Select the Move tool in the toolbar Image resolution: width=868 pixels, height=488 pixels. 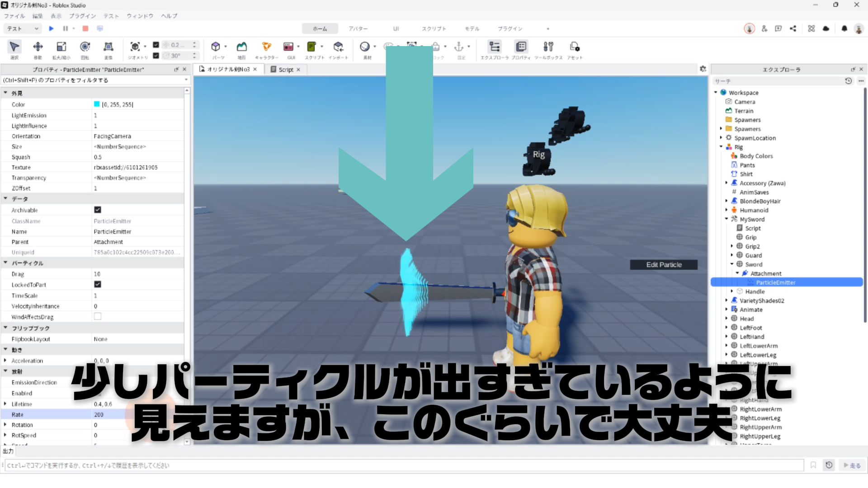click(38, 47)
